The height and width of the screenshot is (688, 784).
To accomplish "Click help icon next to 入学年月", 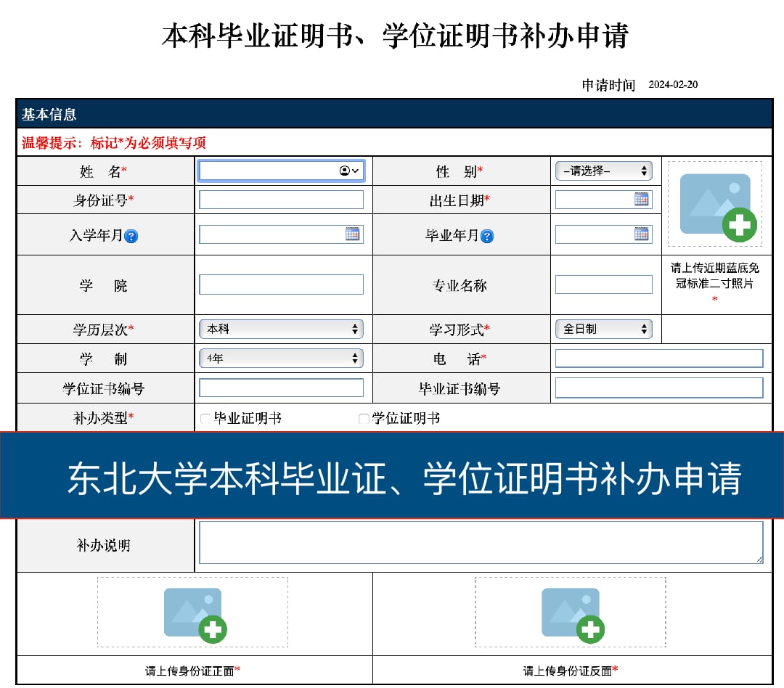I will (x=131, y=237).
